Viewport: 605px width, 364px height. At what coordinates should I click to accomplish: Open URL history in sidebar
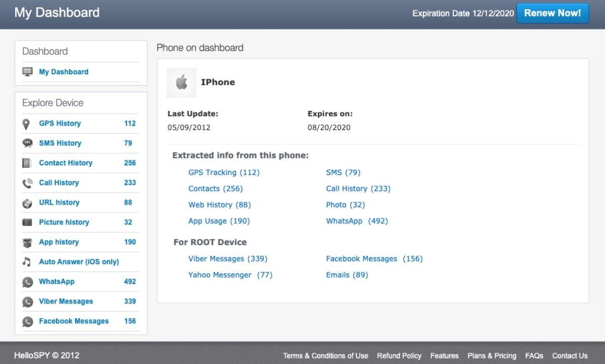59,202
